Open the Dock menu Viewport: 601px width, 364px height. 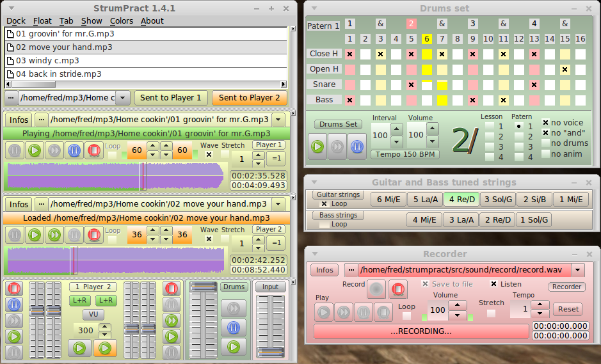click(16, 20)
